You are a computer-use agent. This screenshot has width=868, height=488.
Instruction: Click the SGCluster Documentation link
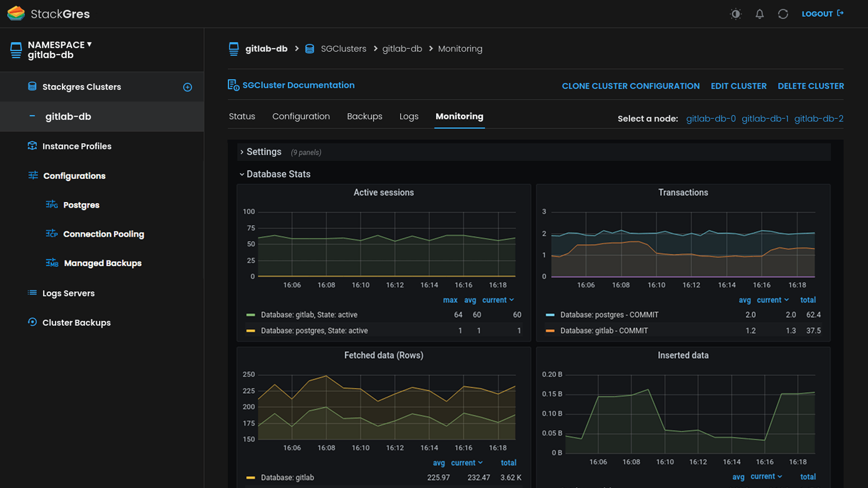[299, 85]
